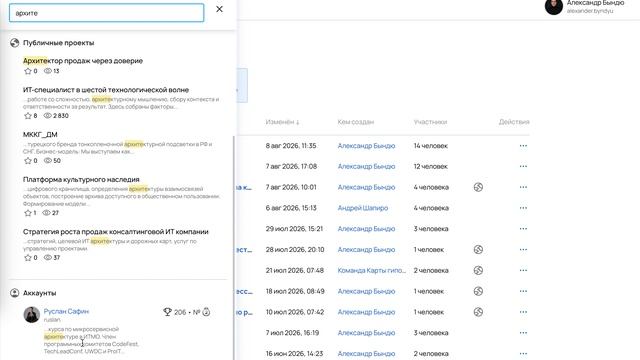Screen dimensions: 640x360
Task: Open actions menu for 7 авг 2026, 10:01 row
Action: pos(523,187)
